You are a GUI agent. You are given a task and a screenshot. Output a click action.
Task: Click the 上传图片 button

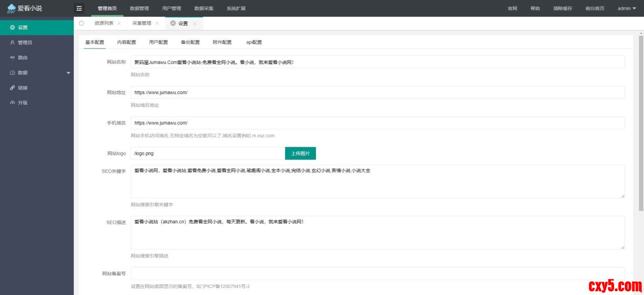pos(300,153)
